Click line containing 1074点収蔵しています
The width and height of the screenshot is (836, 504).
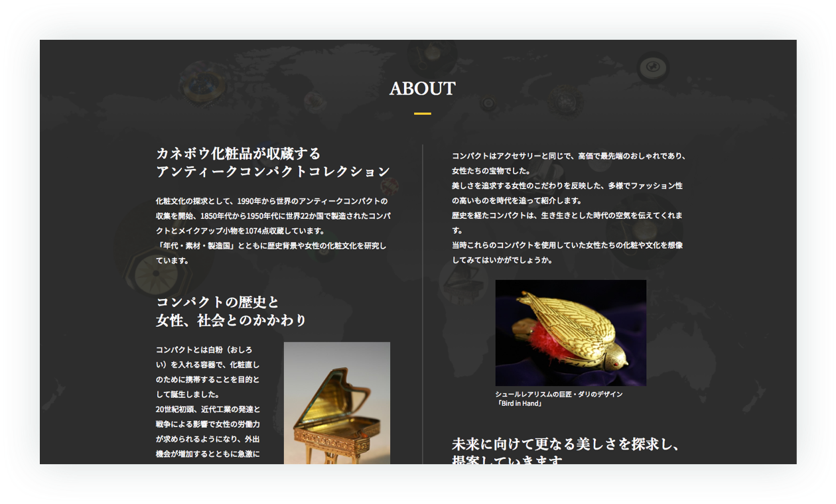point(240,231)
